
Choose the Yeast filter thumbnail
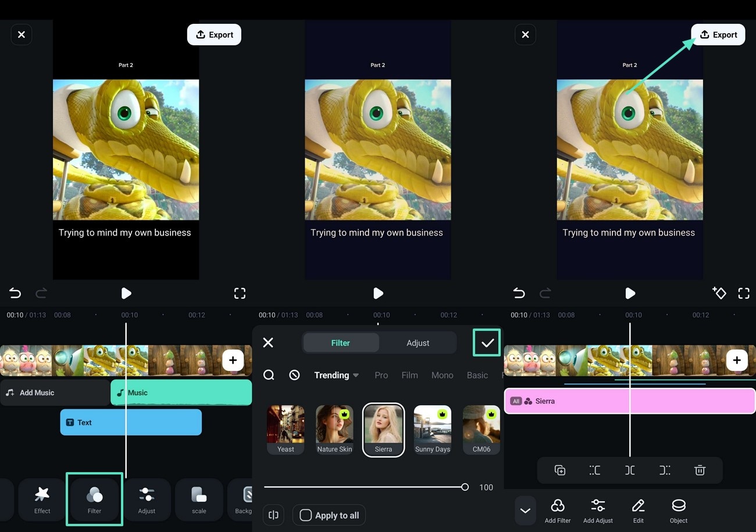286,430
